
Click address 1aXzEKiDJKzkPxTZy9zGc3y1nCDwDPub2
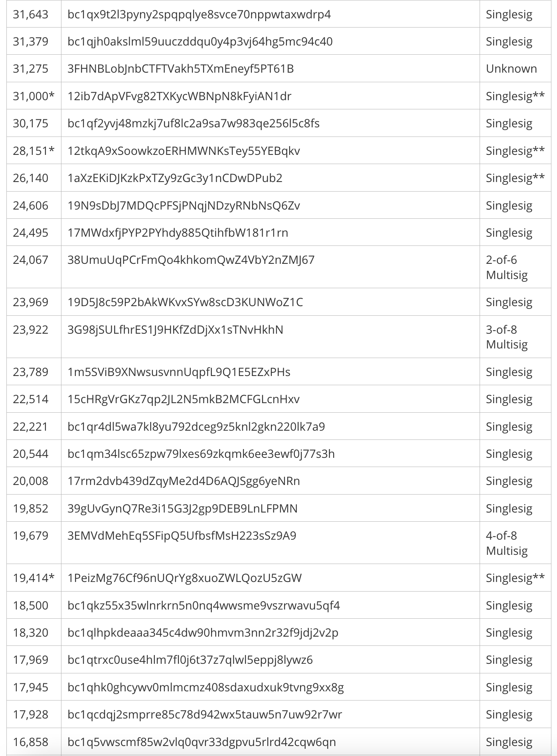[175, 178]
